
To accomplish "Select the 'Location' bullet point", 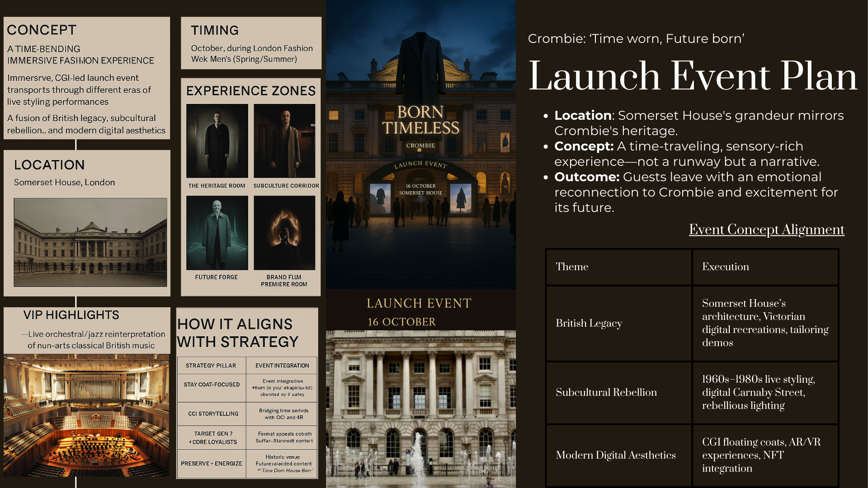I will 699,123.
